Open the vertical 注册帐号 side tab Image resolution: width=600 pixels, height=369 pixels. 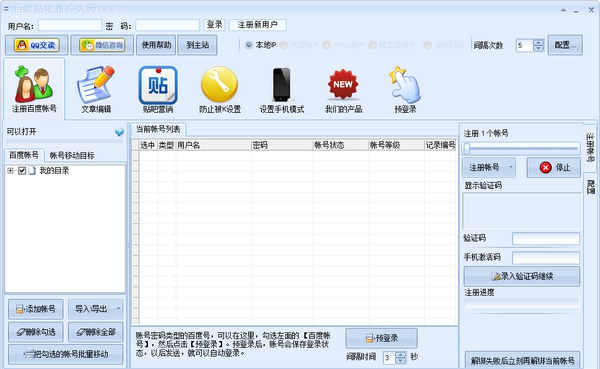tap(590, 147)
